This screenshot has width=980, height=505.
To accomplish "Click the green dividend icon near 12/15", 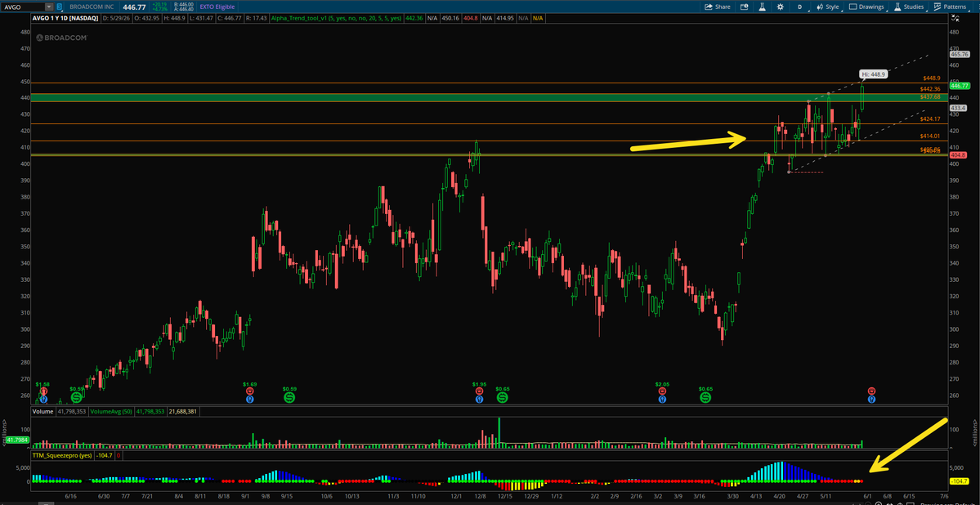I will pyautogui.click(x=502, y=397).
